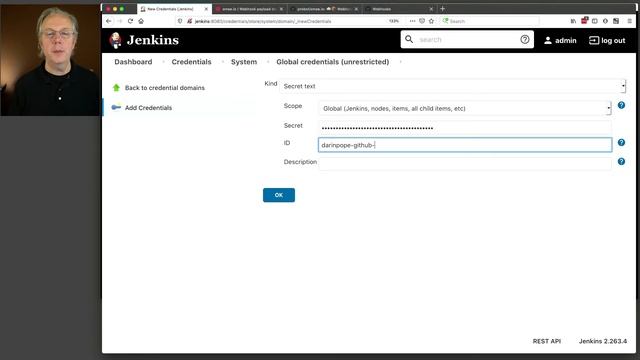This screenshot has width=640, height=360.
Task: Open the REST API link
Action: coord(547,341)
